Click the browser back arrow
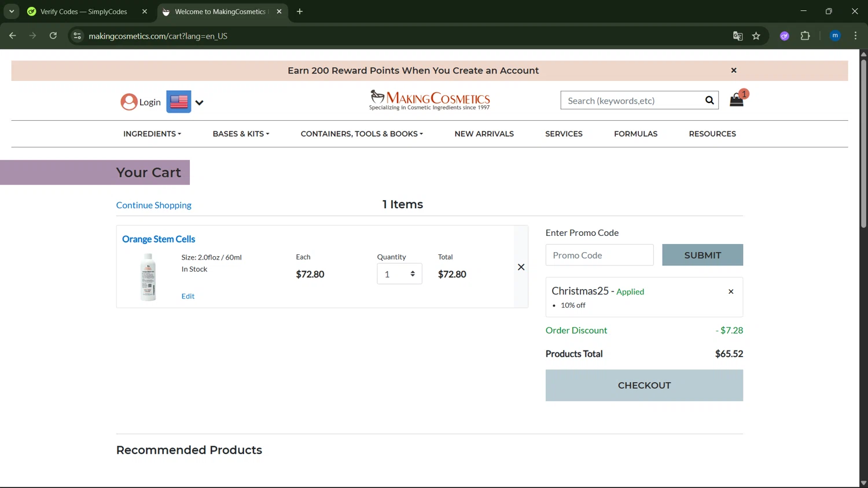The image size is (868, 488). pyautogui.click(x=13, y=36)
